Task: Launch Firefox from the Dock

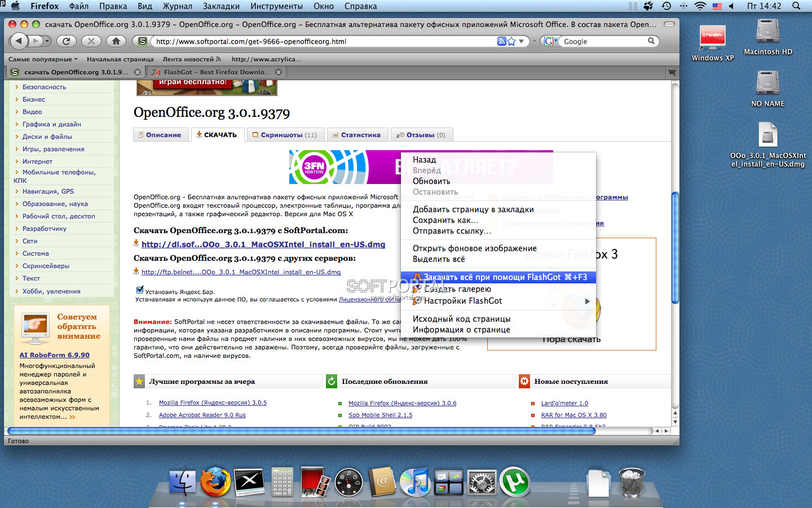Action: (215, 483)
